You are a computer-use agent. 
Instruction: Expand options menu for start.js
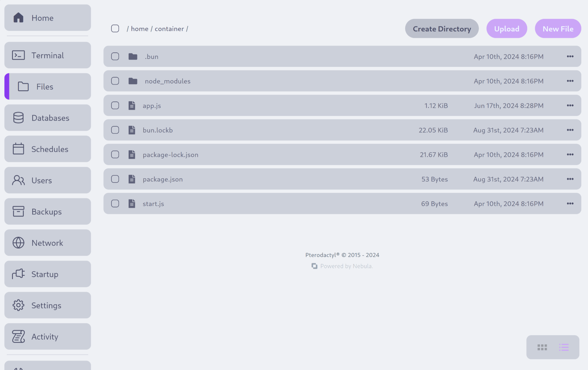click(570, 203)
